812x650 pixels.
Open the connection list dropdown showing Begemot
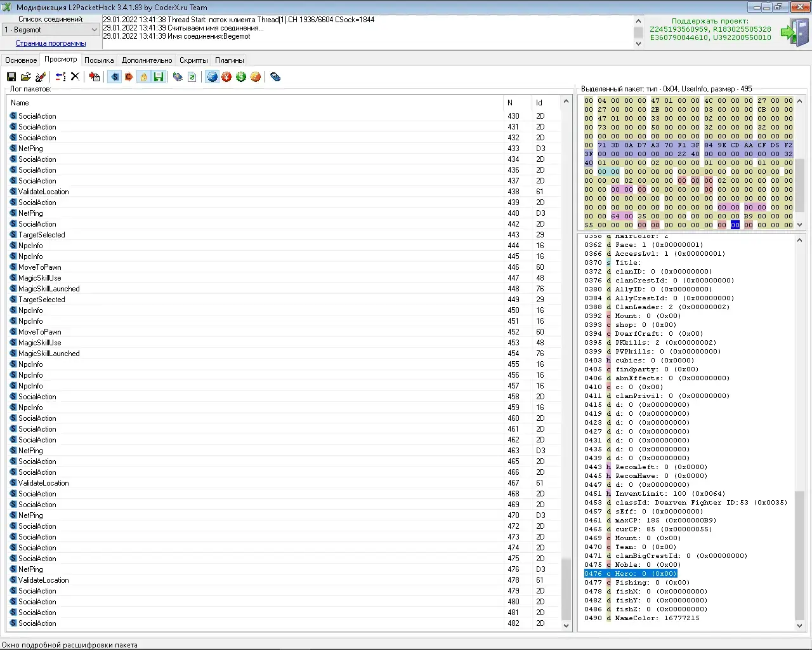click(51, 30)
